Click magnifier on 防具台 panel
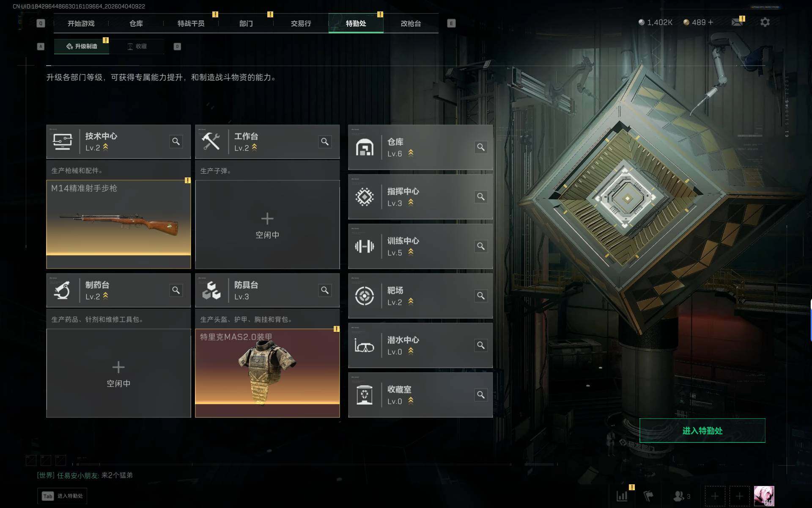The width and height of the screenshot is (812, 508). click(x=325, y=290)
